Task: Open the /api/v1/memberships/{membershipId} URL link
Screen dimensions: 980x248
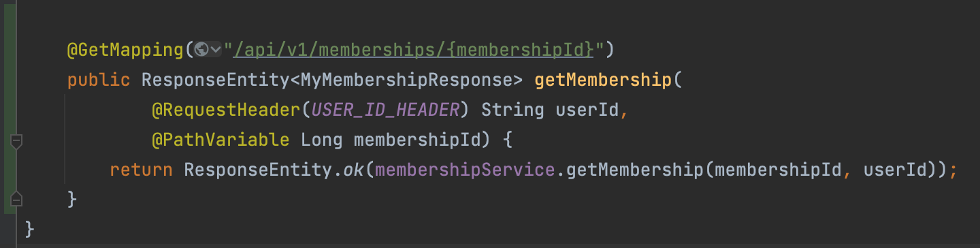Action: coord(413,49)
